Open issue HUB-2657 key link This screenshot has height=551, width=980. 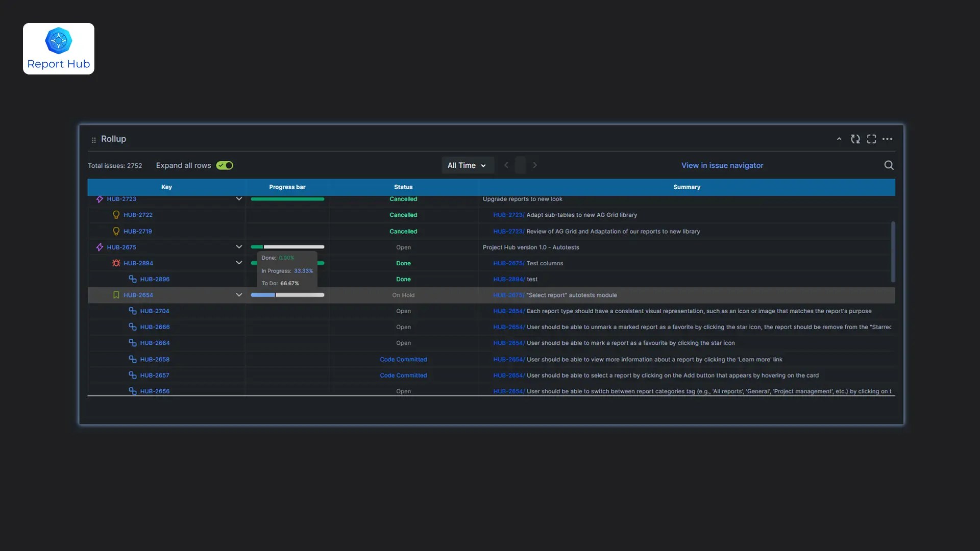155,375
